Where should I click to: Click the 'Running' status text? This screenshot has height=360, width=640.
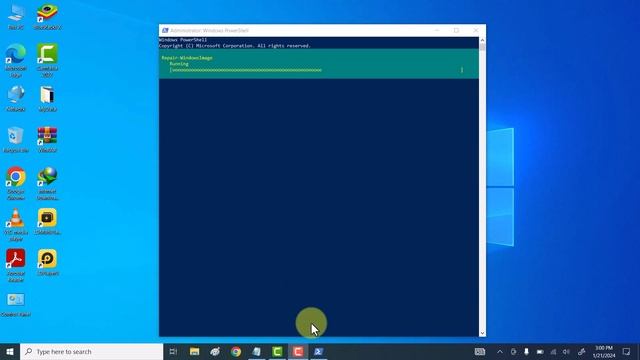(179, 64)
